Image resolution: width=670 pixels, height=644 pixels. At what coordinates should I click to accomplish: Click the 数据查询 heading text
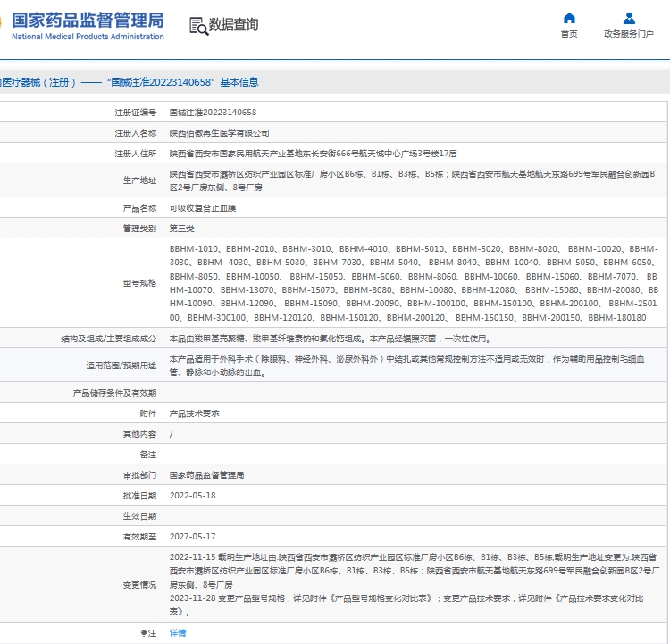click(x=233, y=25)
